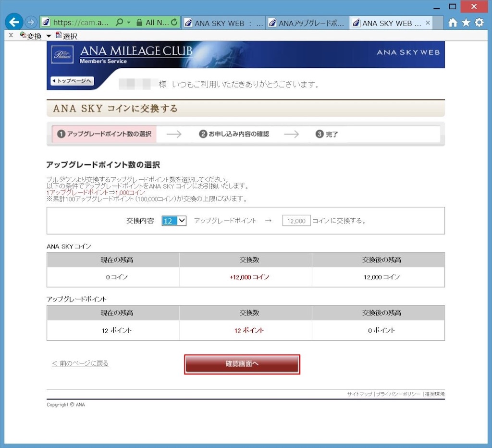Click step 3 完了
492x448 pixels.
[326, 134]
